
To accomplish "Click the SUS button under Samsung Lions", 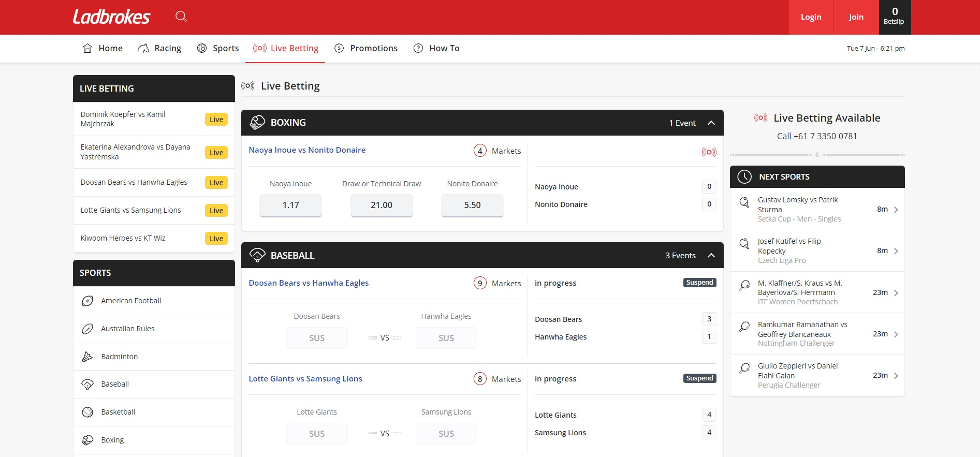I will coord(446,434).
